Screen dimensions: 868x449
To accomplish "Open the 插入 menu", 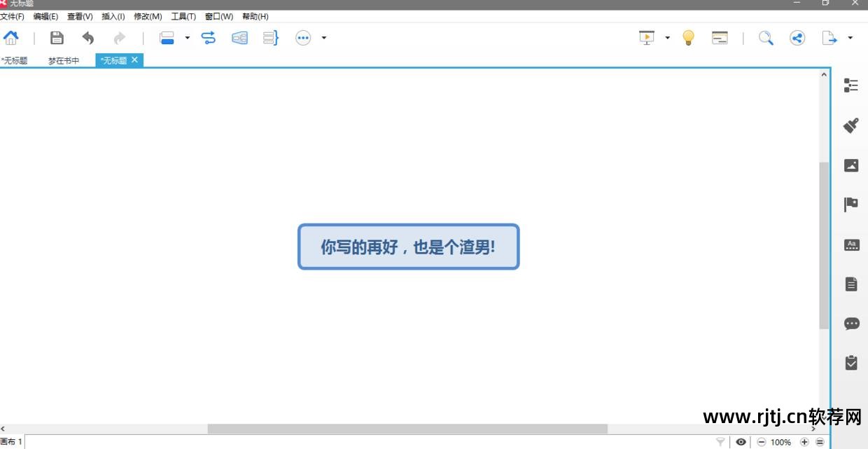I will [112, 16].
